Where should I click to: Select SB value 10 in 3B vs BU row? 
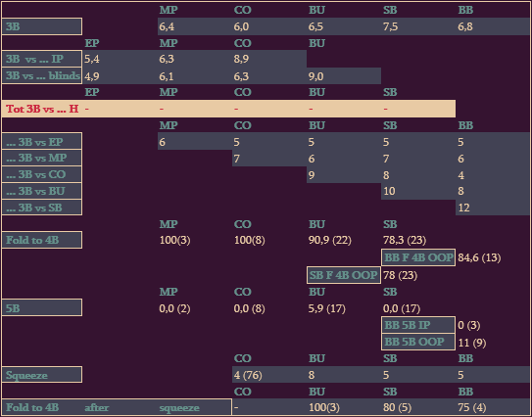(389, 191)
